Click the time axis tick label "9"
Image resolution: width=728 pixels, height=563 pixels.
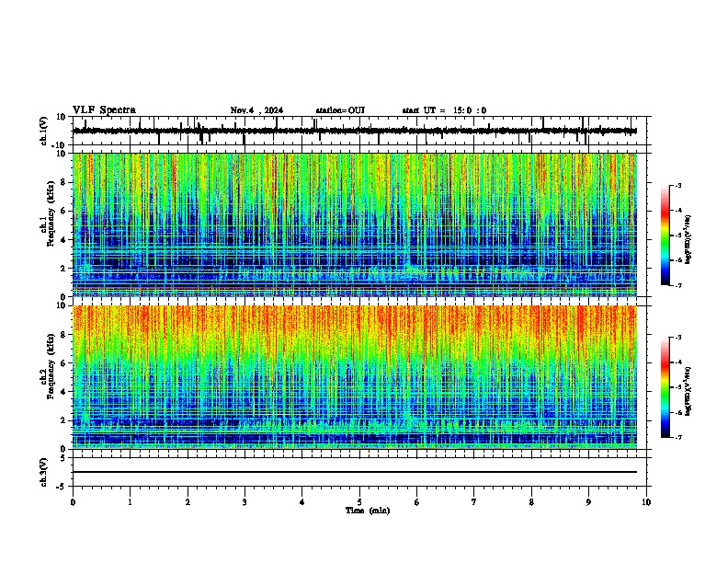click(x=588, y=502)
